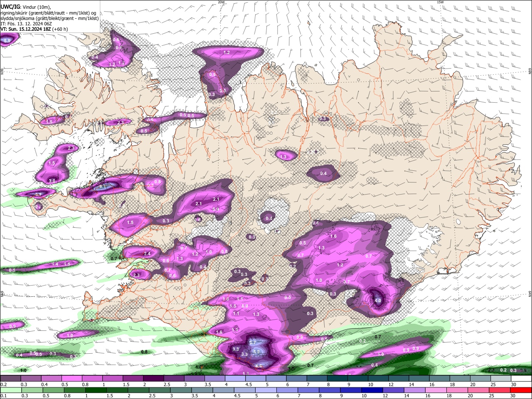This screenshot has height=399, width=532.
Task: Pick the dark teal snow swatch between 9 and 10
Action: click(x=358, y=379)
